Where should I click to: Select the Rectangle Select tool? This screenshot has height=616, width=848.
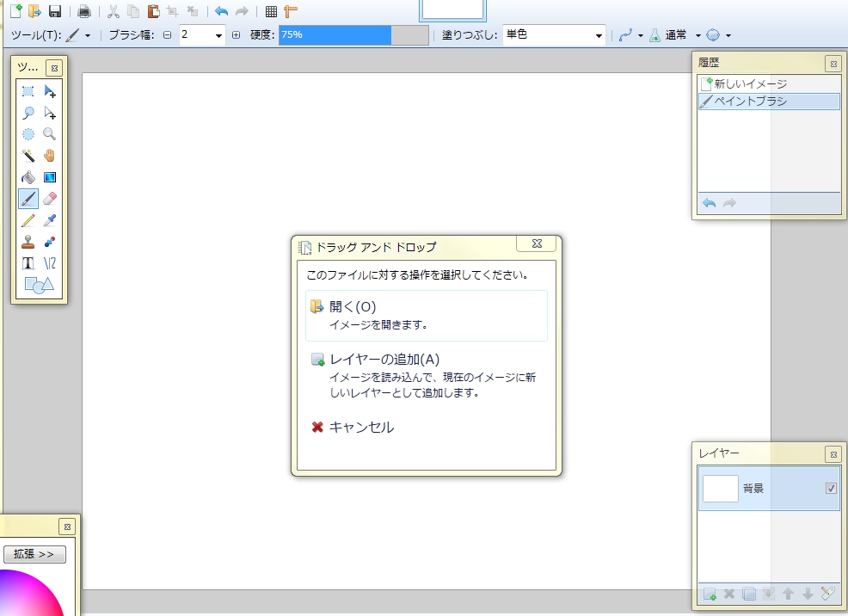point(28,91)
